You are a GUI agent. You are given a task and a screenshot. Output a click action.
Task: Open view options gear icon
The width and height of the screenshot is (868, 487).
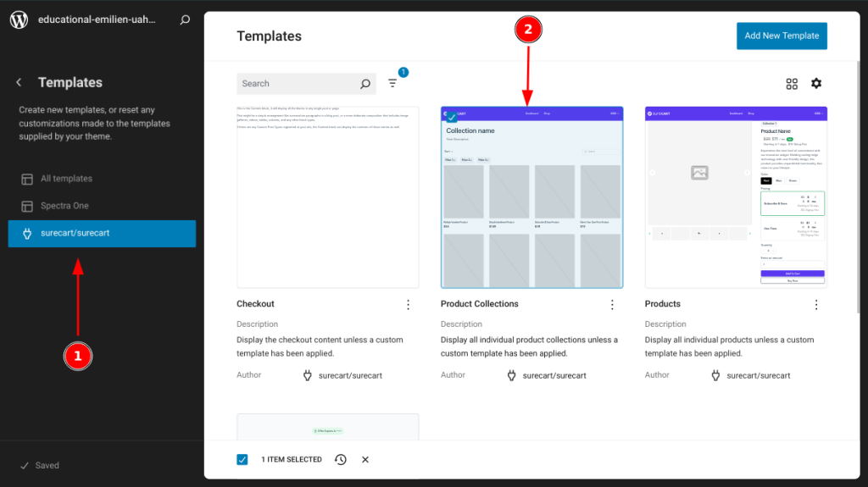816,83
